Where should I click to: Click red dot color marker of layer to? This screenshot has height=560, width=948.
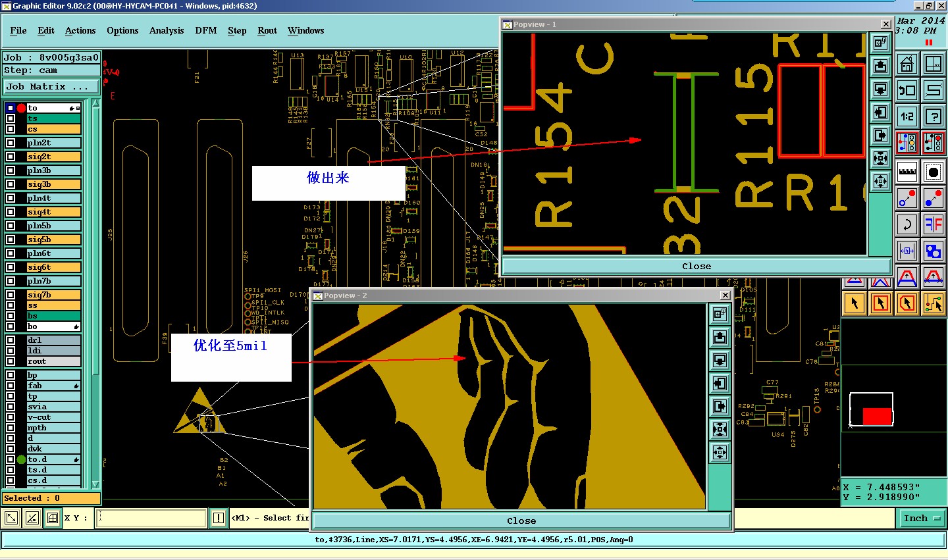coord(21,108)
